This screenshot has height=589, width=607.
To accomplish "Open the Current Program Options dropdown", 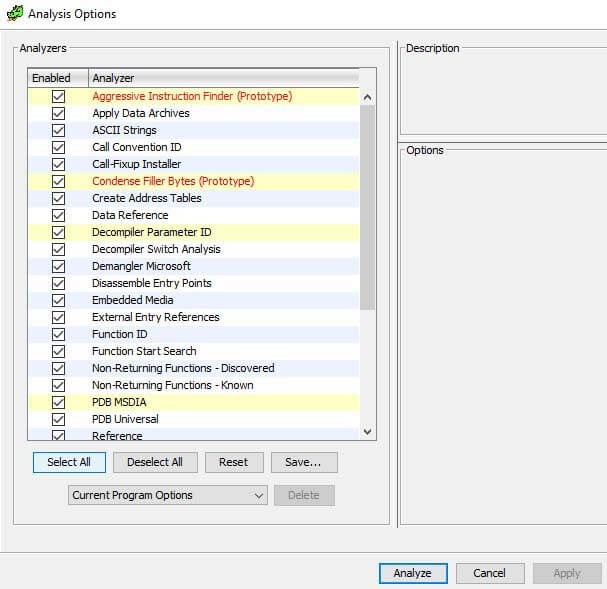I will (x=167, y=496).
